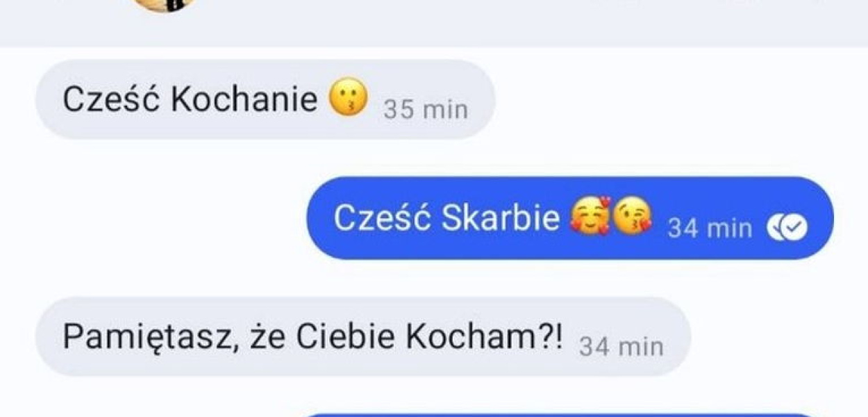This screenshot has height=417, width=868.
Task: Select the 'Cześć Skarbie' sent message bubble
Action: (x=570, y=218)
